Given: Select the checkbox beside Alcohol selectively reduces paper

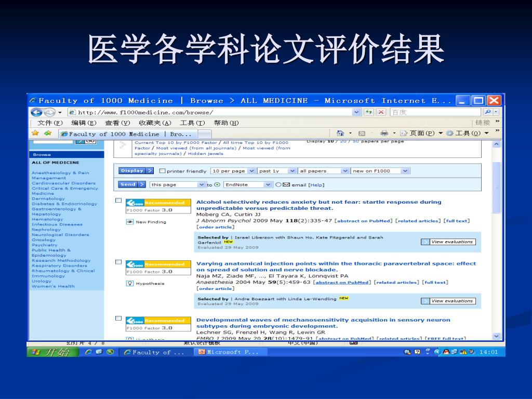Looking at the screenshot, I should pos(118,201).
